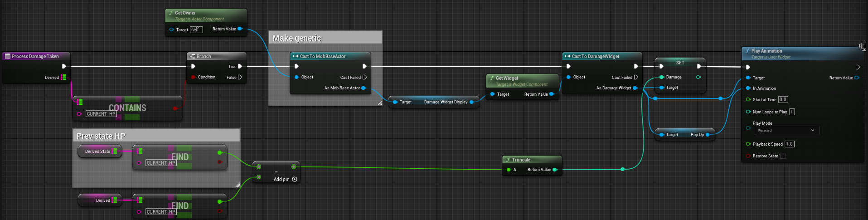868x220 pixels.
Task: Click the SET node Damage output pin
Action: pyautogui.click(x=698, y=77)
